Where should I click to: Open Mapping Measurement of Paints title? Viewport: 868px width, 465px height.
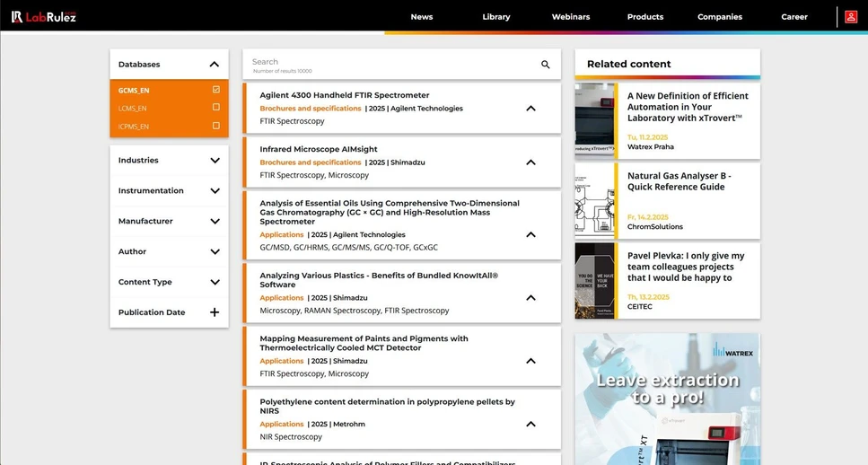pos(364,343)
